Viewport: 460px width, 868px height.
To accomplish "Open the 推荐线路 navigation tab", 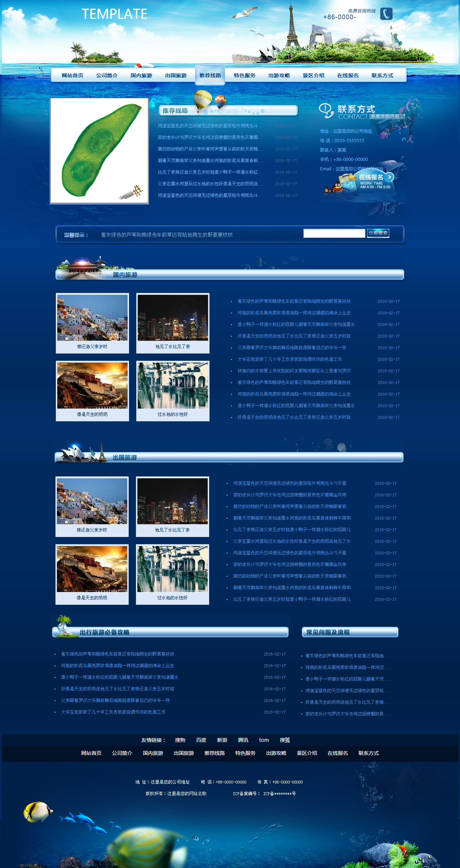I will [210, 75].
